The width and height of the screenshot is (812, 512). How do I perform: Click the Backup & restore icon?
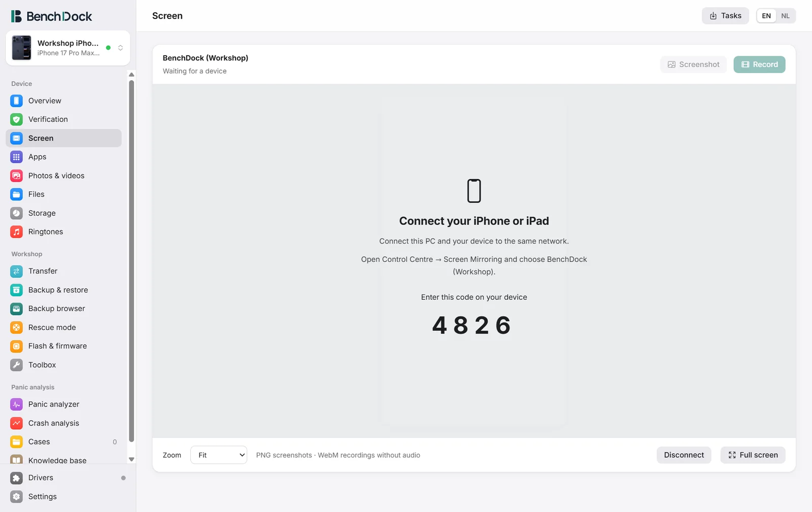pyautogui.click(x=17, y=290)
